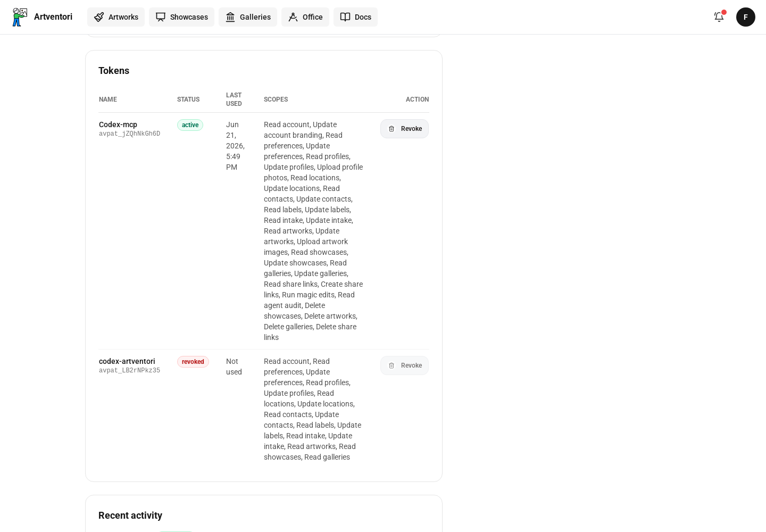Click trash icon in Codex-mcp Revoke button
Image resolution: width=766 pixels, height=532 pixels.
tap(392, 129)
